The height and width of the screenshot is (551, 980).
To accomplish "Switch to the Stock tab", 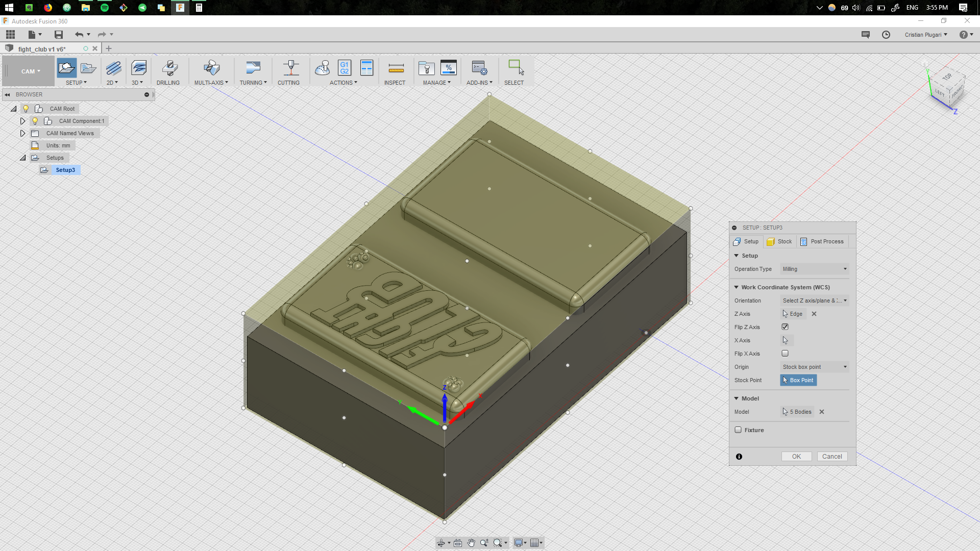I will pos(779,241).
